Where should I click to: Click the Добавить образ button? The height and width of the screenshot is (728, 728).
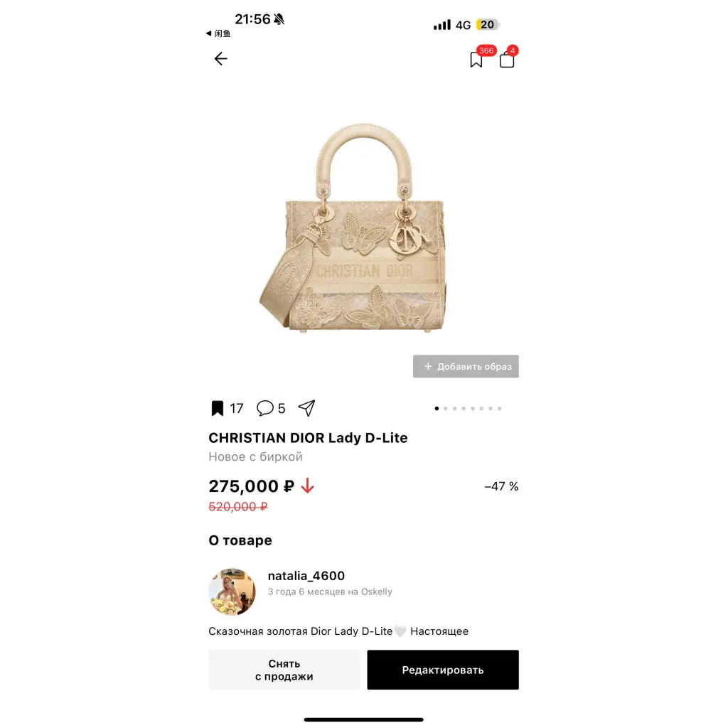tap(466, 366)
